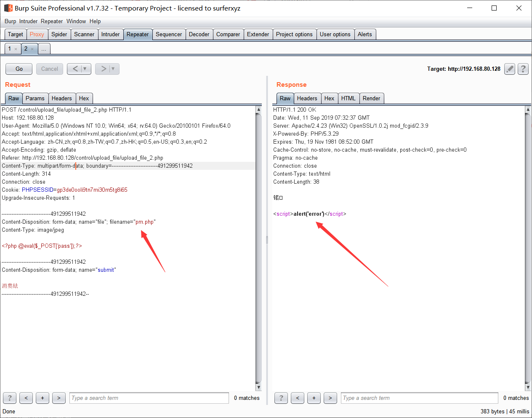Click the PHPSESSID cookie value text
The image size is (532, 418).
pos(92,190)
